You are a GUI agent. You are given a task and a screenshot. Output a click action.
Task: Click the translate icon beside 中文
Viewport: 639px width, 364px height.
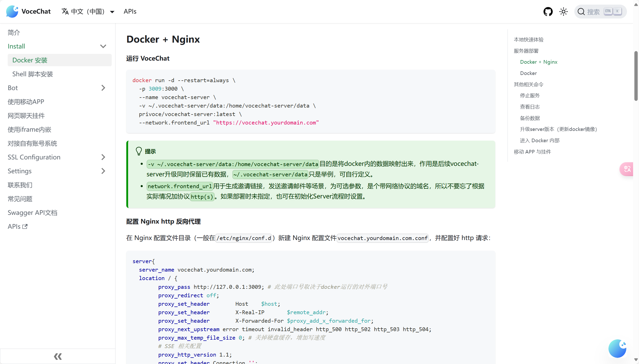(x=65, y=12)
